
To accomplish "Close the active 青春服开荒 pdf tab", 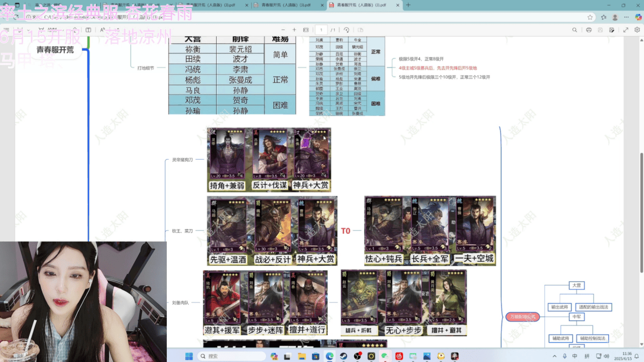I will 397,5.
